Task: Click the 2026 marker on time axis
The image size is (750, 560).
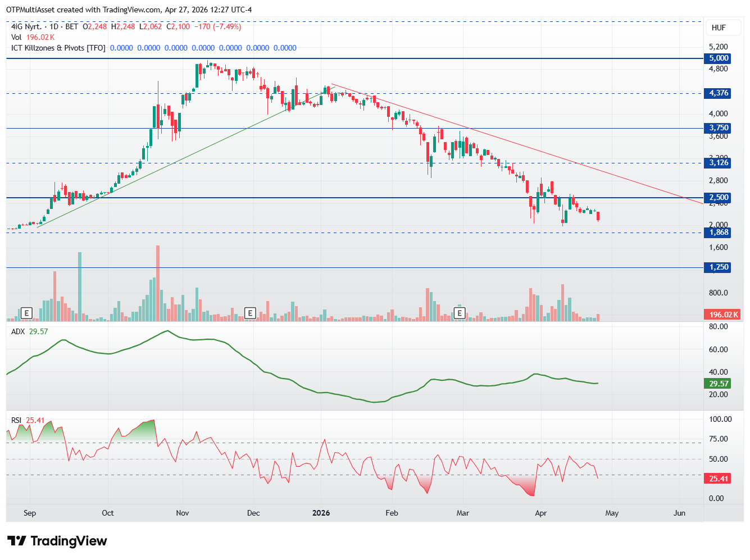Action: [x=321, y=513]
